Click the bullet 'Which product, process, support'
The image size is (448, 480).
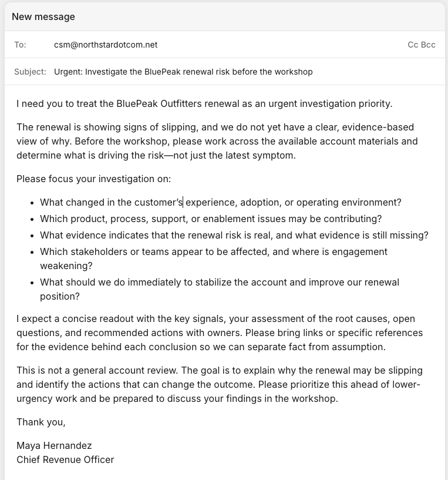pos(211,219)
